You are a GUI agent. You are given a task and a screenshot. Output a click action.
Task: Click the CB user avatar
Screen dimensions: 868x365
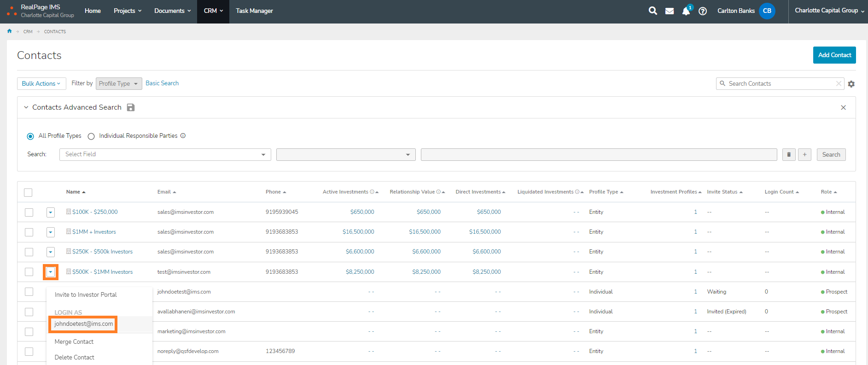click(767, 11)
